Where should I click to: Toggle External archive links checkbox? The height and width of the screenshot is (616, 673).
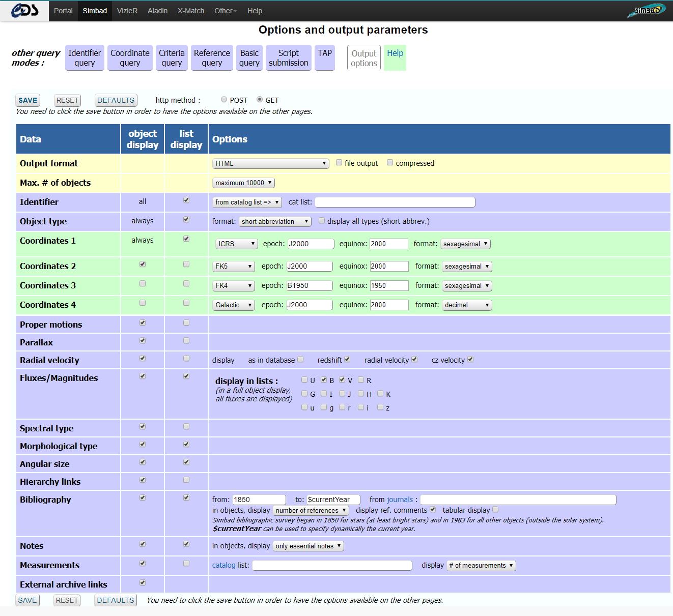tap(143, 583)
